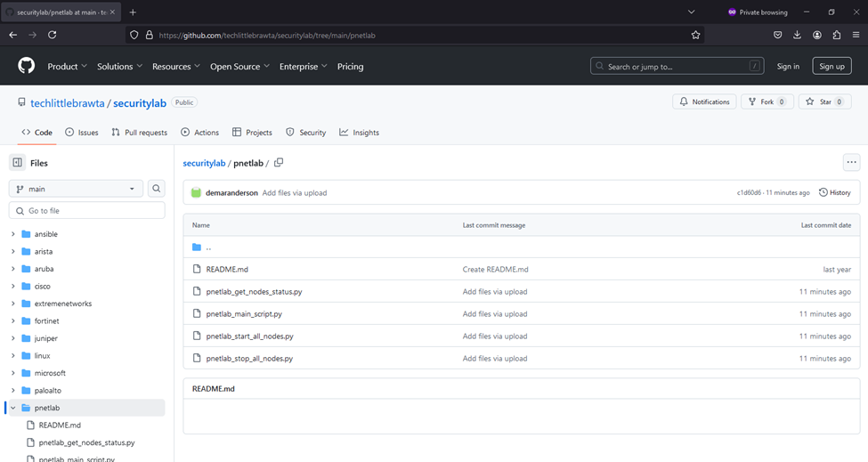Open Firefox hamburger application menu
Image resolution: width=868 pixels, height=462 pixels.
[x=856, y=35]
